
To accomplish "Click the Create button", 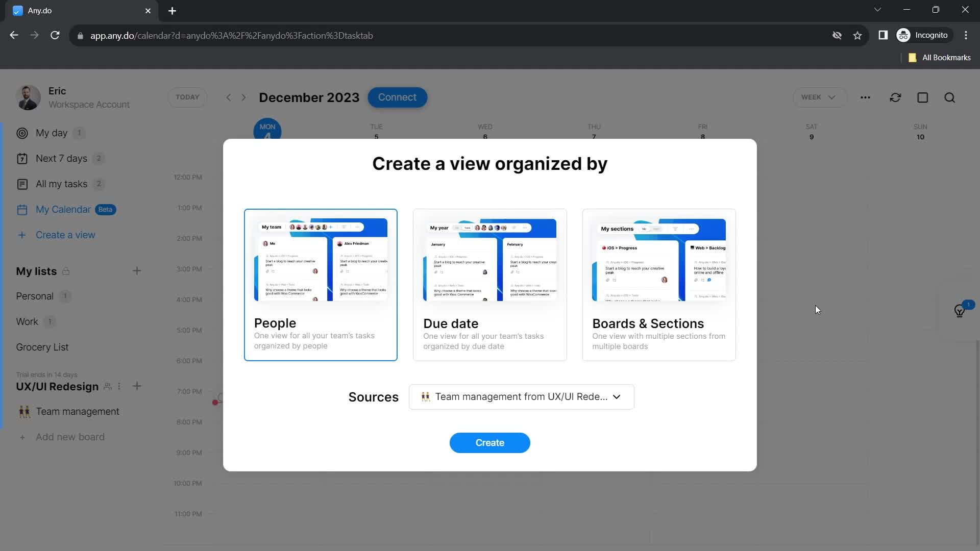I will click(x=490, y=443).
